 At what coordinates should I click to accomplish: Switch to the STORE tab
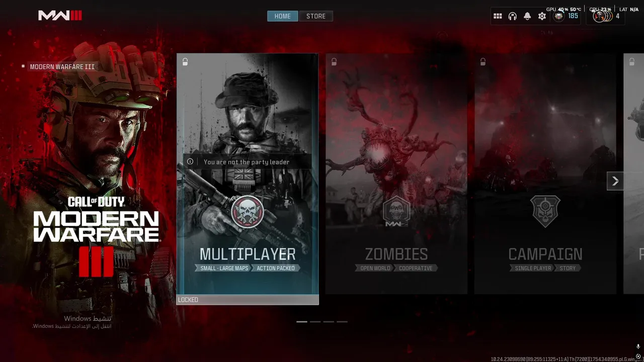click(x=316, y=16)
